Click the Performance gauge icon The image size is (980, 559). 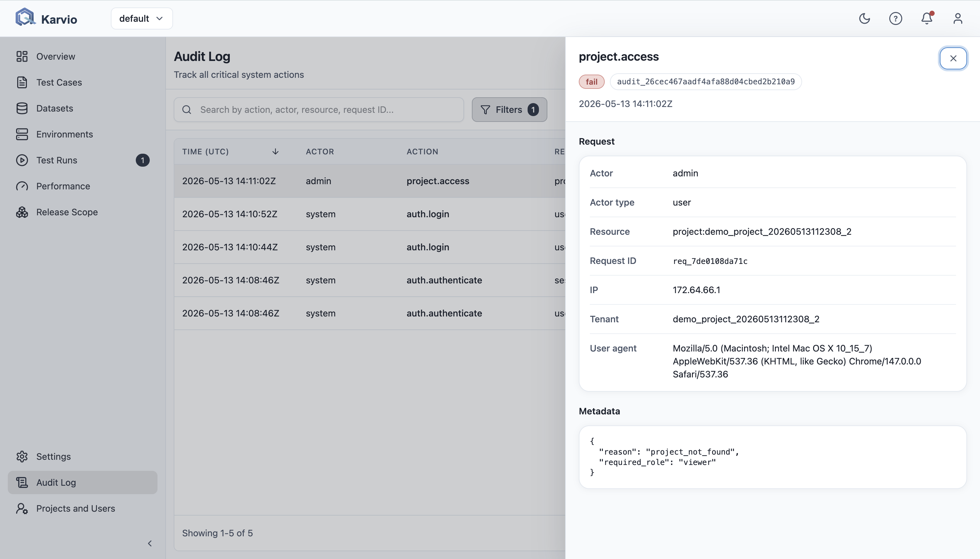pos(22,186)
